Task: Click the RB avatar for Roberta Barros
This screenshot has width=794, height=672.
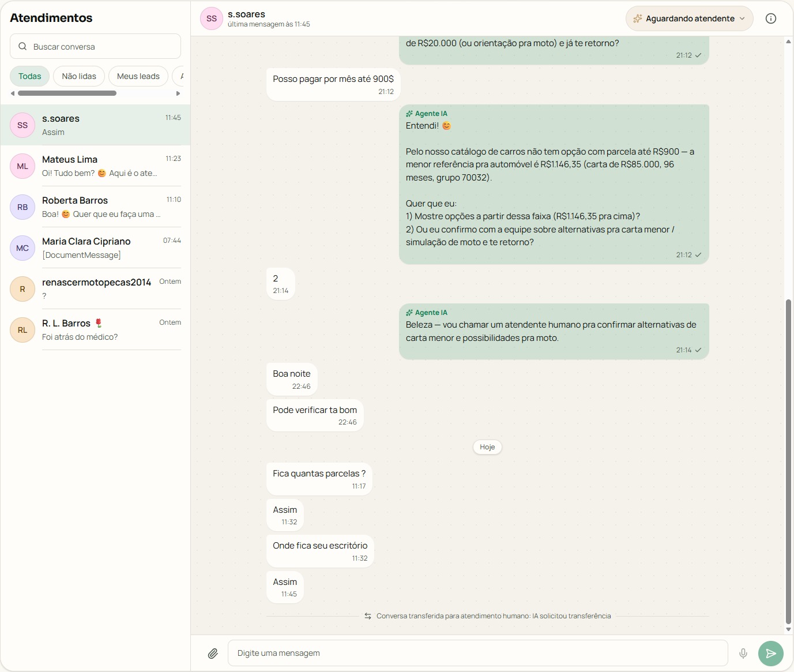Action: 22,207
